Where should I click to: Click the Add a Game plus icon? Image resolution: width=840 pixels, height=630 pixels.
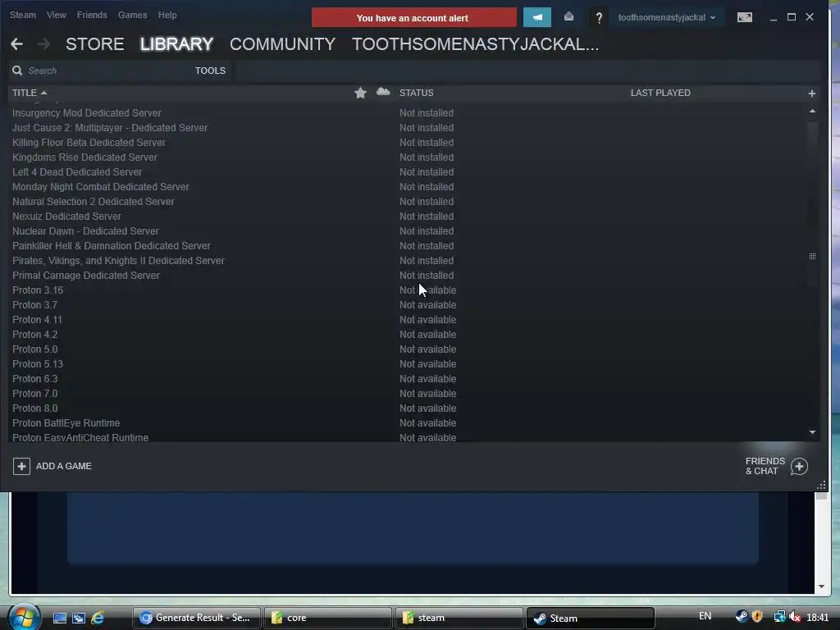[21, 466]
